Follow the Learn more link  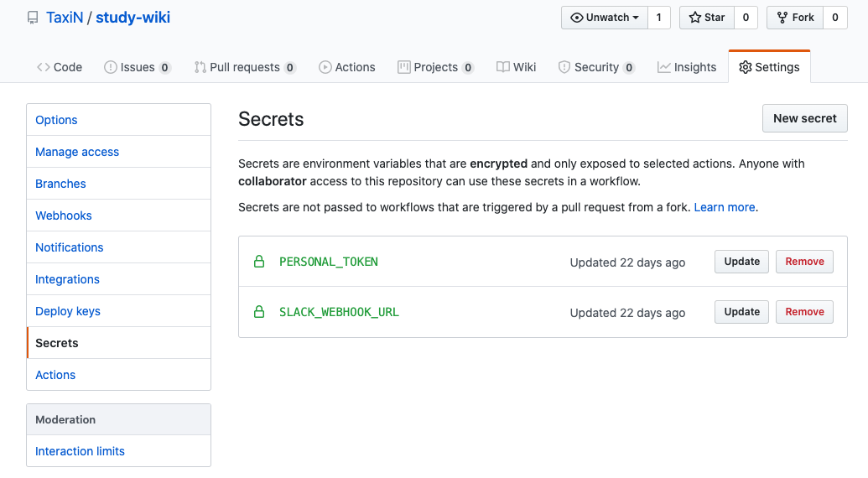click(x=725, y=207)
